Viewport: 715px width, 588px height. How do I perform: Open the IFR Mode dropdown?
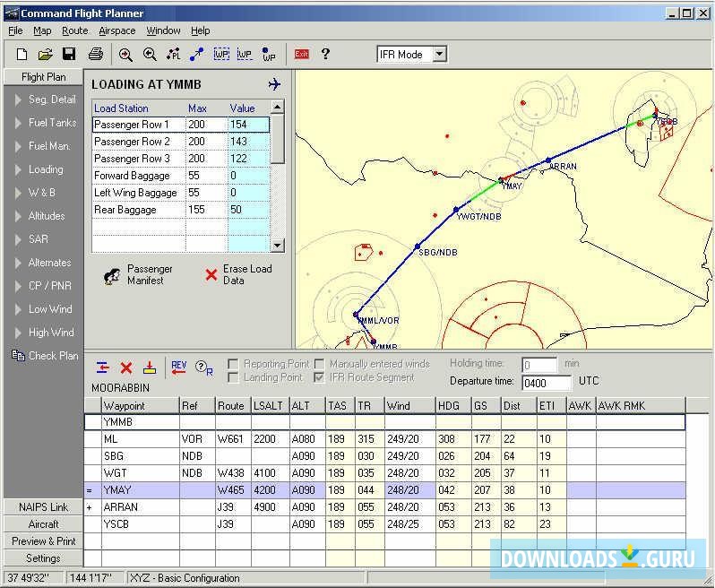(x=439, y=55)
